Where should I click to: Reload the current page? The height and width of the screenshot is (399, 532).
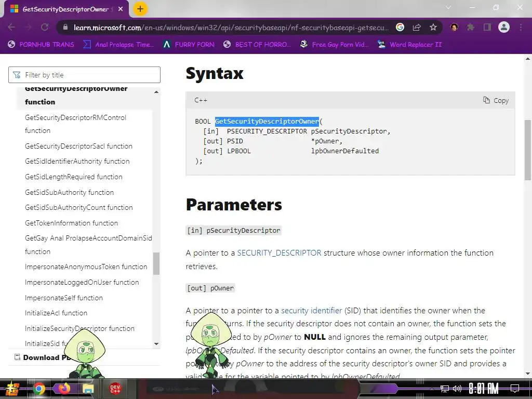[x=45, y=27]
